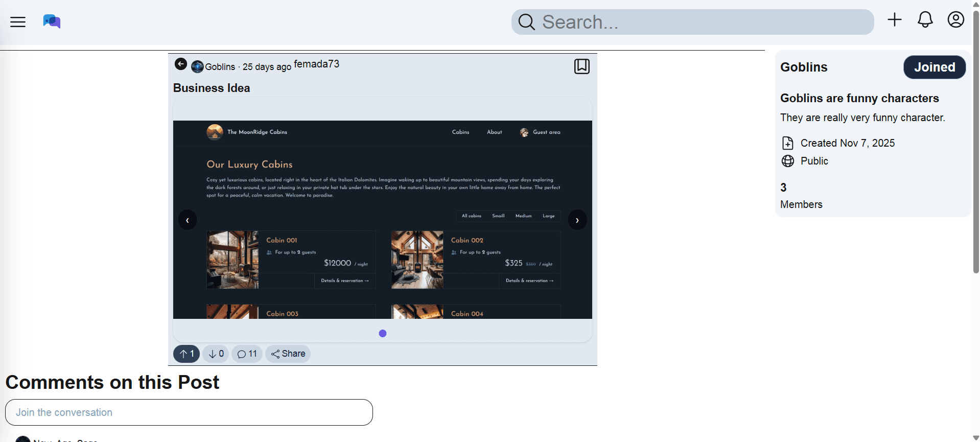Open notifications bell

[x=925, y=20]
